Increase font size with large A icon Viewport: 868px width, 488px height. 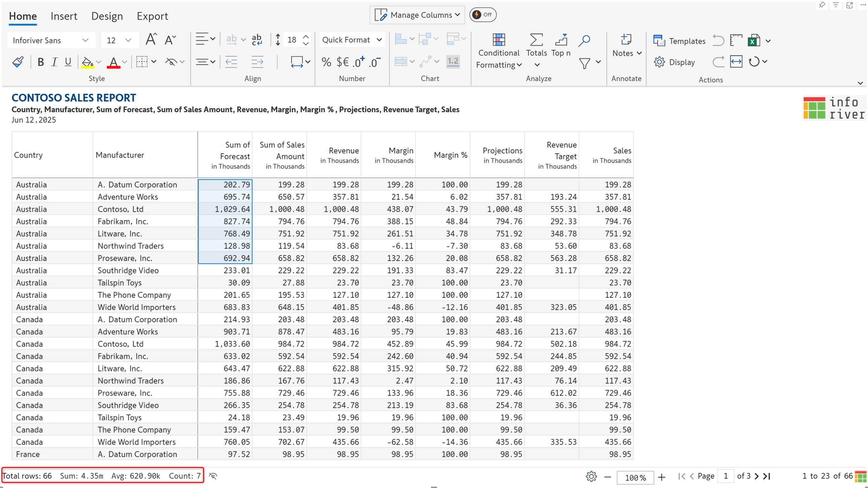(x=151, y=40)
